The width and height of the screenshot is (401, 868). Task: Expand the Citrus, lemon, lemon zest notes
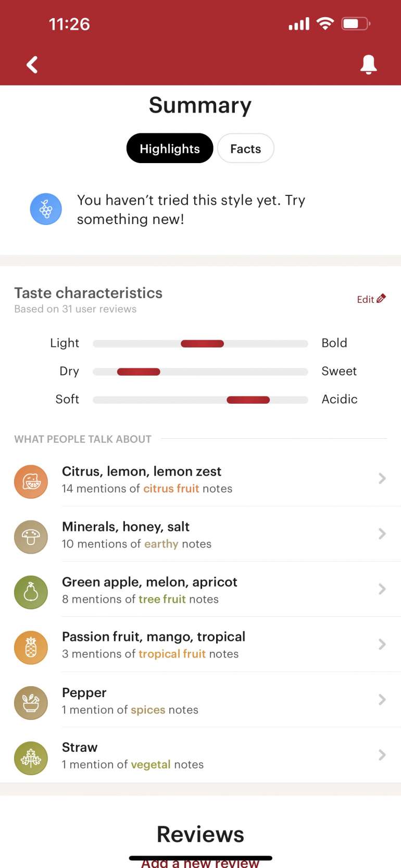pos(382,479)
